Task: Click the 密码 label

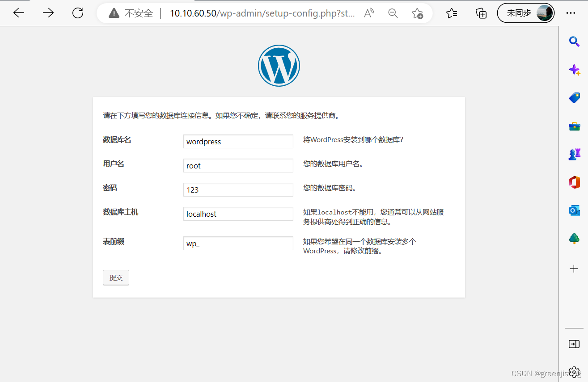Action: [x=110, y=188]
